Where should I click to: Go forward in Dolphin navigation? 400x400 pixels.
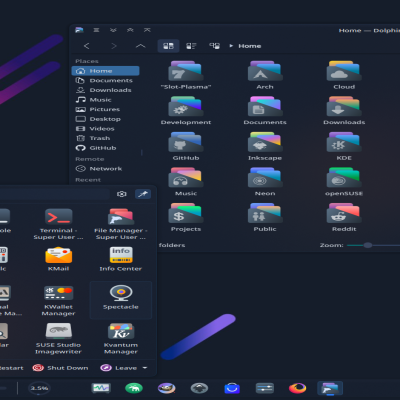pyautogui.click(x=114, y=46)
